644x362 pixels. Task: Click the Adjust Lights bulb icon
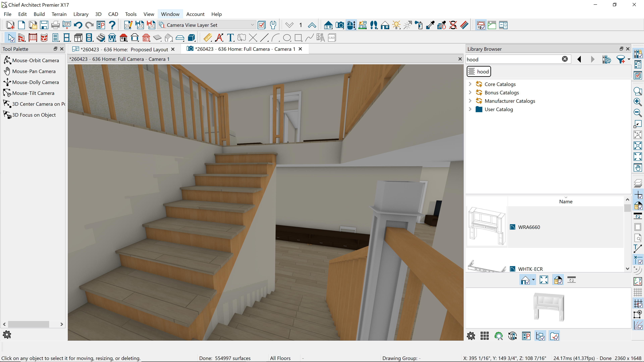point(396,25)
